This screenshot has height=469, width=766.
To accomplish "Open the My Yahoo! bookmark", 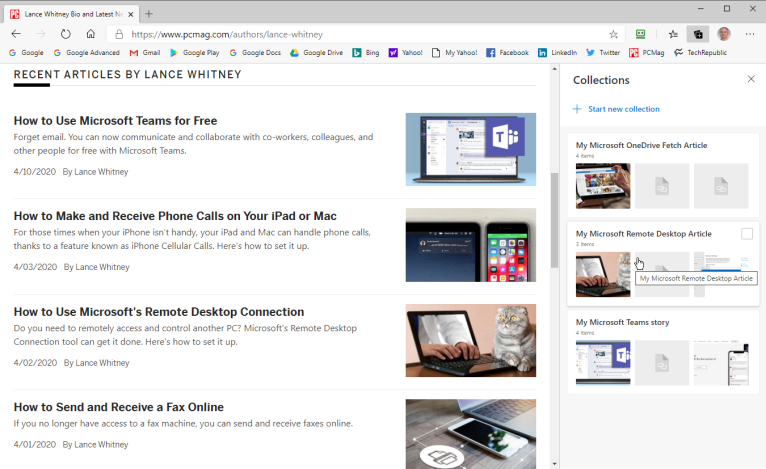I will pos(455,53).
